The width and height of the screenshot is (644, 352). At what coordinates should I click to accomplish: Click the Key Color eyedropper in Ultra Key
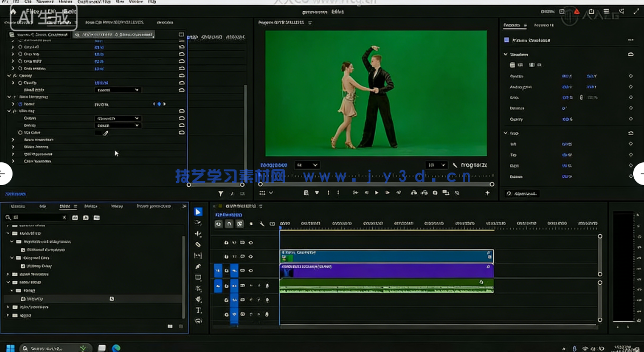tap(105, 133)
